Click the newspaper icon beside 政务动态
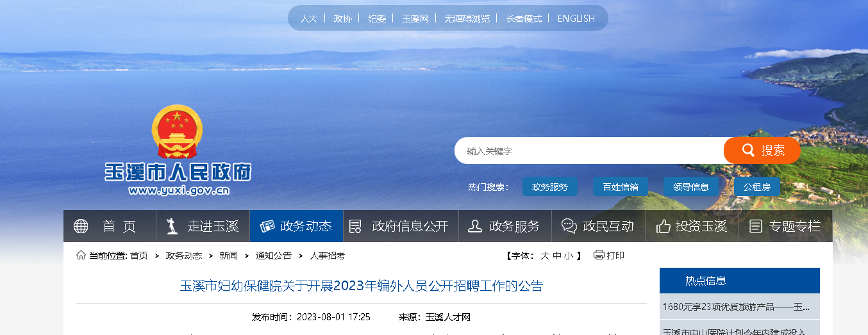The image size is (868, 335). [x=267, y=226]
